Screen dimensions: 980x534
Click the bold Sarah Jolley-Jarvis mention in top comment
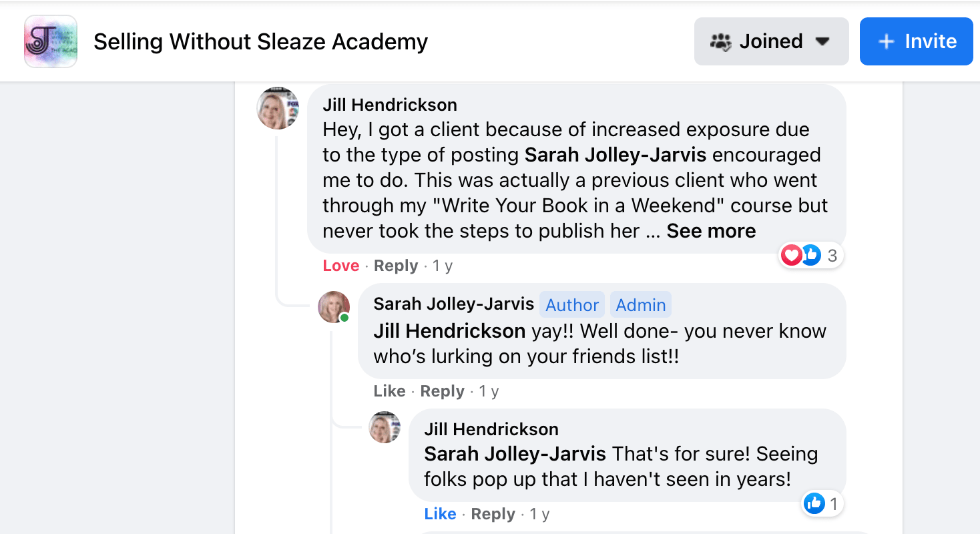(x=616, y=155)
